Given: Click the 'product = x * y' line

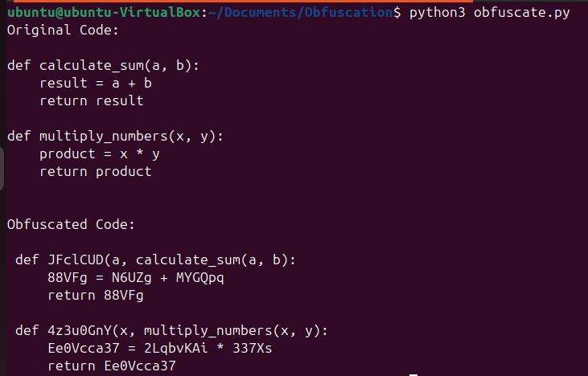Looking at the screenshot, I should click(100, 154).
